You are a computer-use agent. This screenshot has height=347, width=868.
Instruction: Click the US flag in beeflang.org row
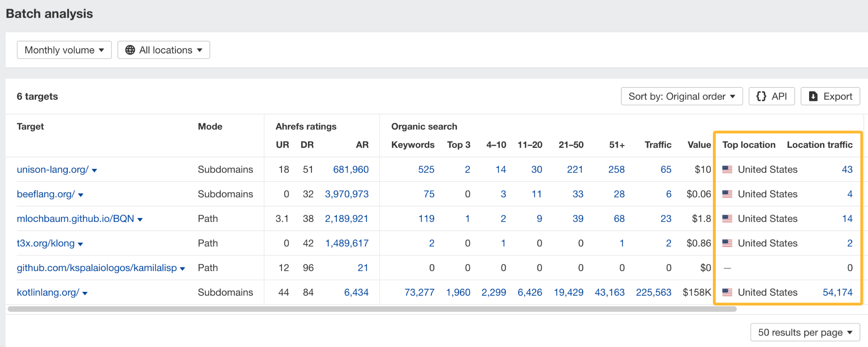point(727,194)
